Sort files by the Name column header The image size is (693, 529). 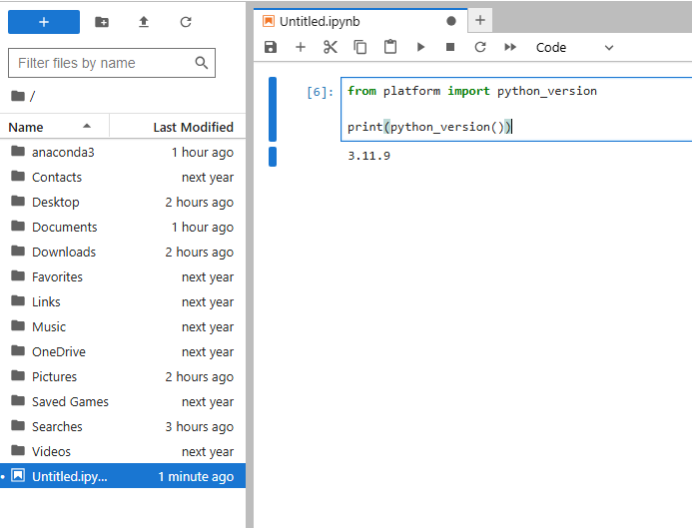coord(50,127)
